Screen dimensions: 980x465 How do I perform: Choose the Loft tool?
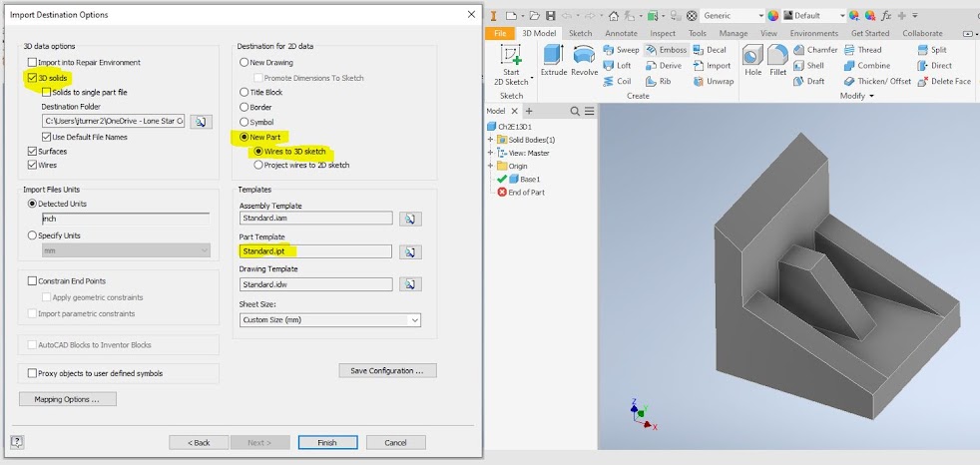(617, 66)
